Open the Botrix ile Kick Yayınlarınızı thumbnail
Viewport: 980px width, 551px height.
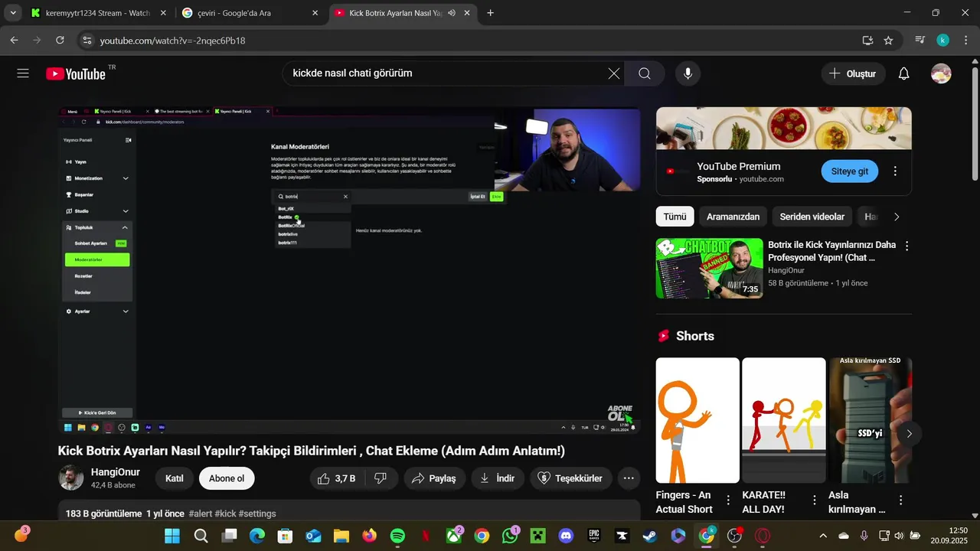pos(710,268)
